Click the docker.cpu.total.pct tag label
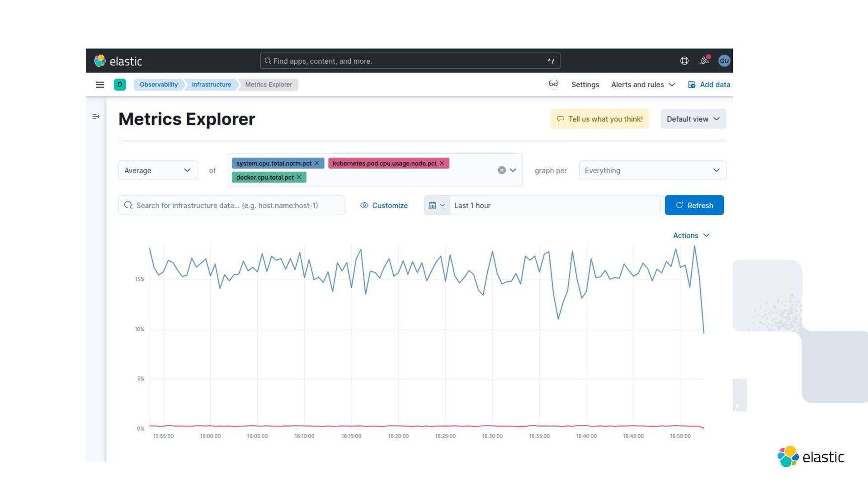The width and height of the screenshot is (868, 488). click(265, 177)
